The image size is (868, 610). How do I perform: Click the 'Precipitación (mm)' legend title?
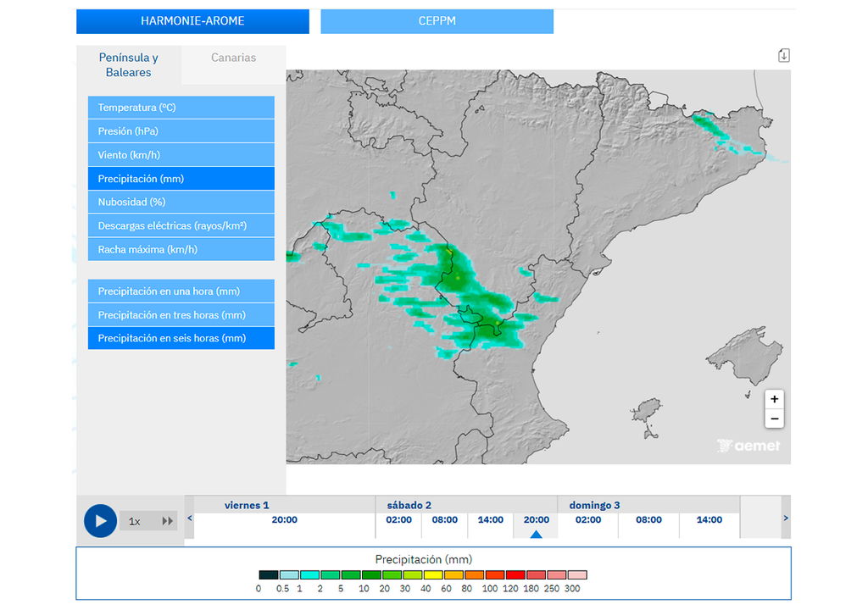pos(424,560)
